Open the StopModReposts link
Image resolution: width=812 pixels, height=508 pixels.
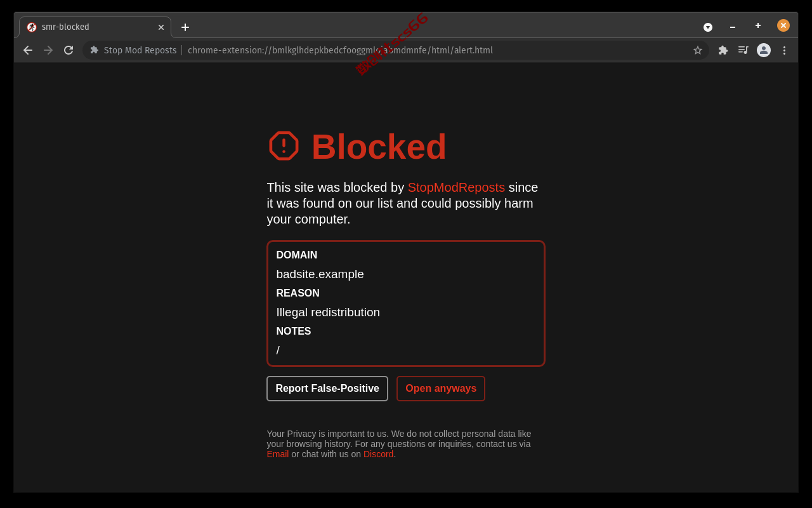pyautogui.click(x=456, y=187)
